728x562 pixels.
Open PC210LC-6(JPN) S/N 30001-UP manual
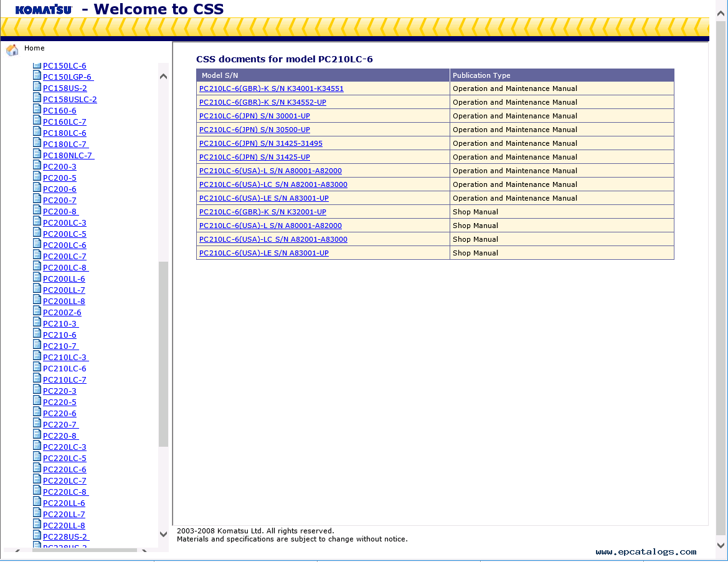(x=255, y=116)
